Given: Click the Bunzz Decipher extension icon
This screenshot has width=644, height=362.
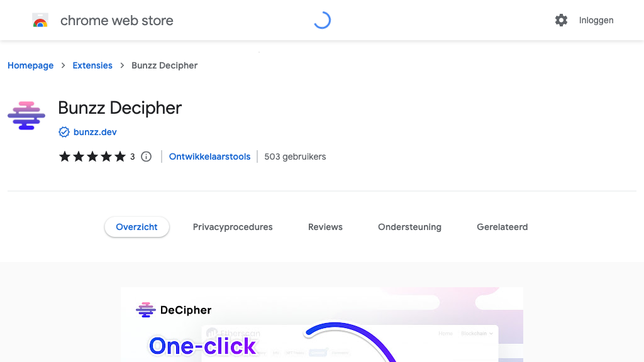Looking at the screenshot, I should pyautogui.click(x=26, y=116).
